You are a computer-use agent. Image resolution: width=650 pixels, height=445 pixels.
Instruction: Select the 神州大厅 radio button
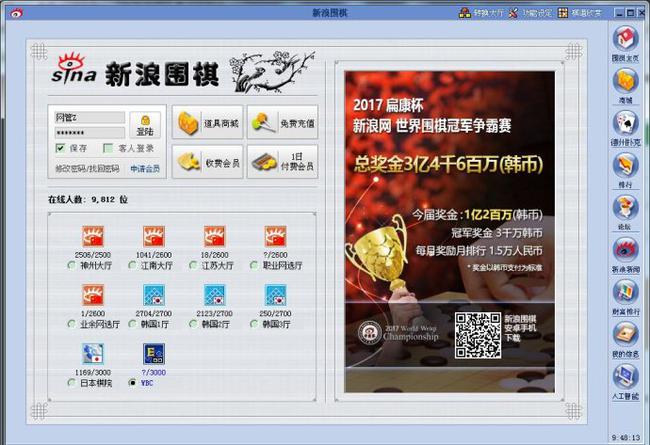point(71,265)
